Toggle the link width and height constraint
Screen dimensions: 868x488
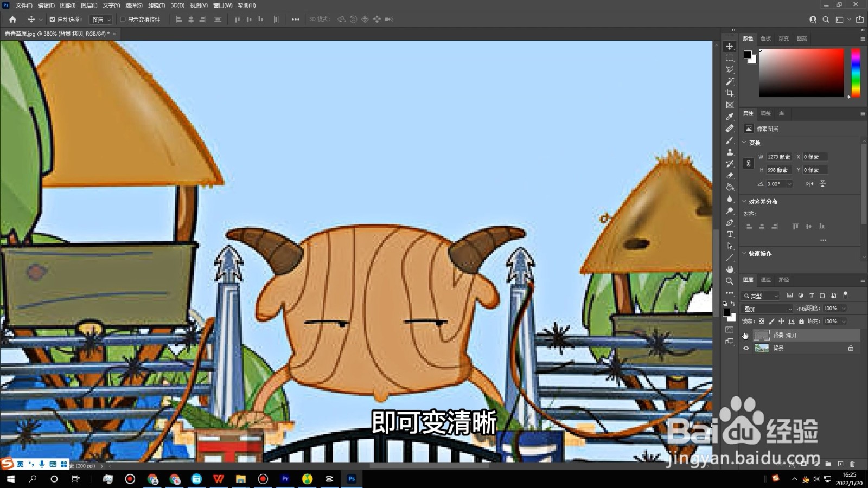pos(749,163)
